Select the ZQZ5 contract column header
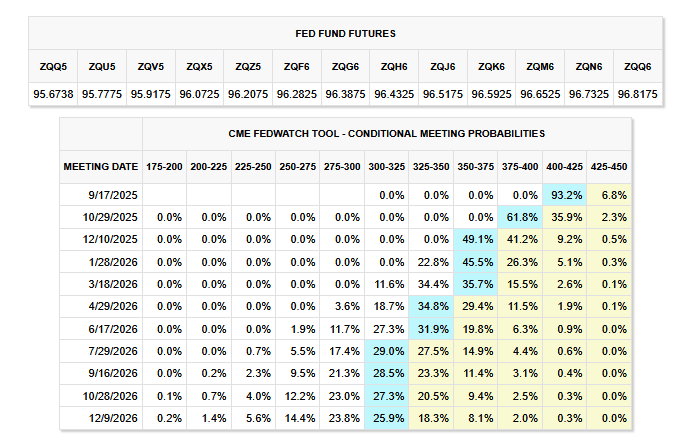692x446 pixels. [x=246, y=67]
